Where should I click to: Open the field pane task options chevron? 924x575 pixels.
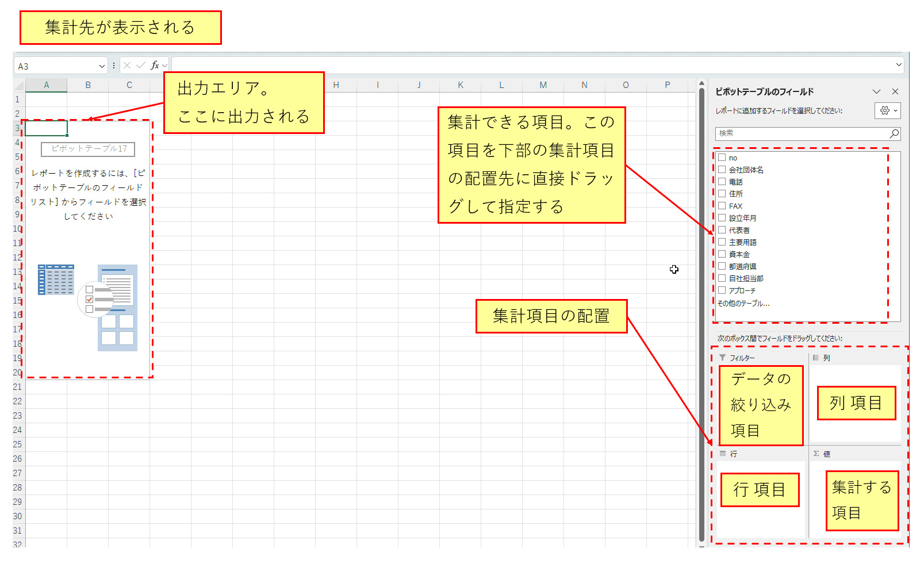876,91
